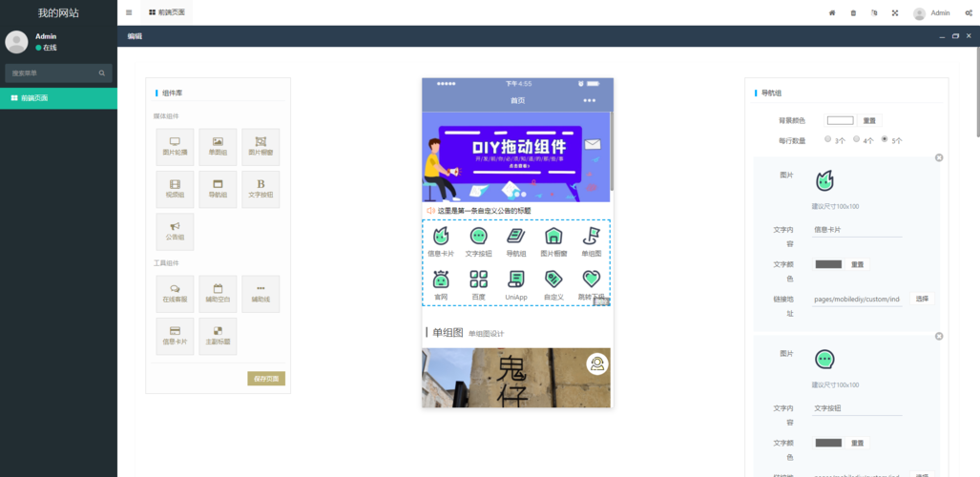Image resolution: width=980 pixels, height=477 pixels.
Task: Add the 信息卡片 component from library
Action: point(175,337)
